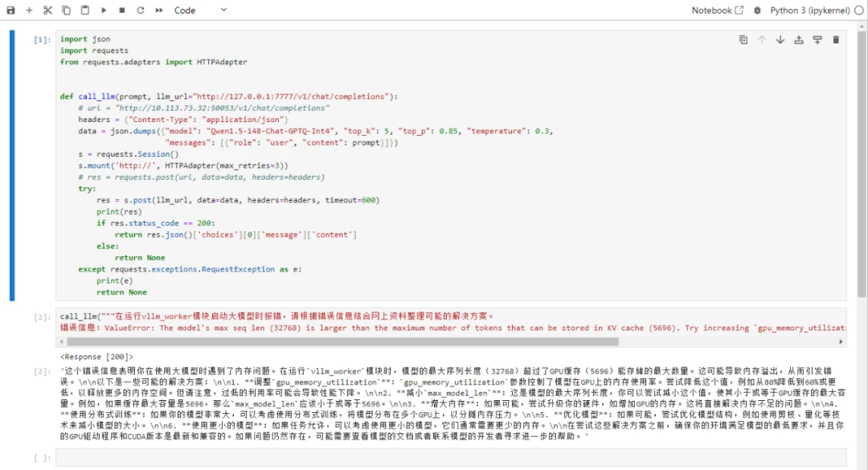Cut the selected cell with the scissors icon
The image size is (868, 470).
47,10
